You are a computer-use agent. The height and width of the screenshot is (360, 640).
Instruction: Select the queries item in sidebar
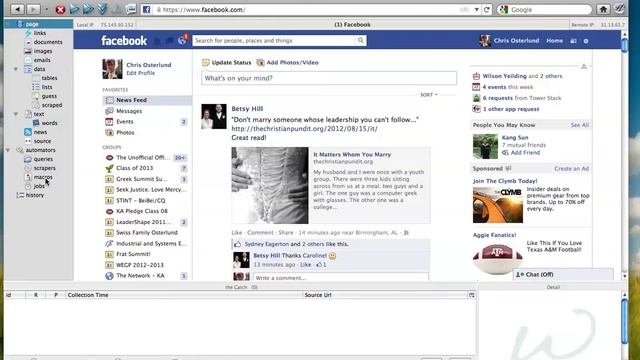coord(43,159)
